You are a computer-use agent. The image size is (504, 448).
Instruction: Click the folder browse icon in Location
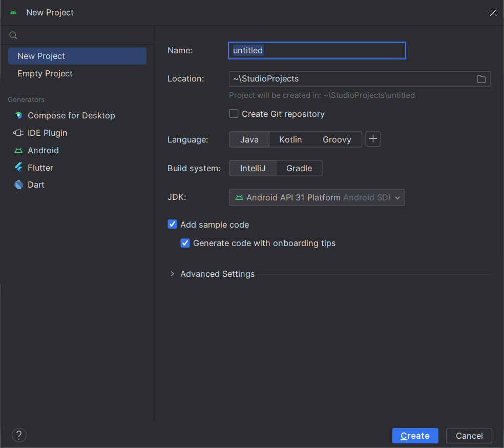[481, 79]
